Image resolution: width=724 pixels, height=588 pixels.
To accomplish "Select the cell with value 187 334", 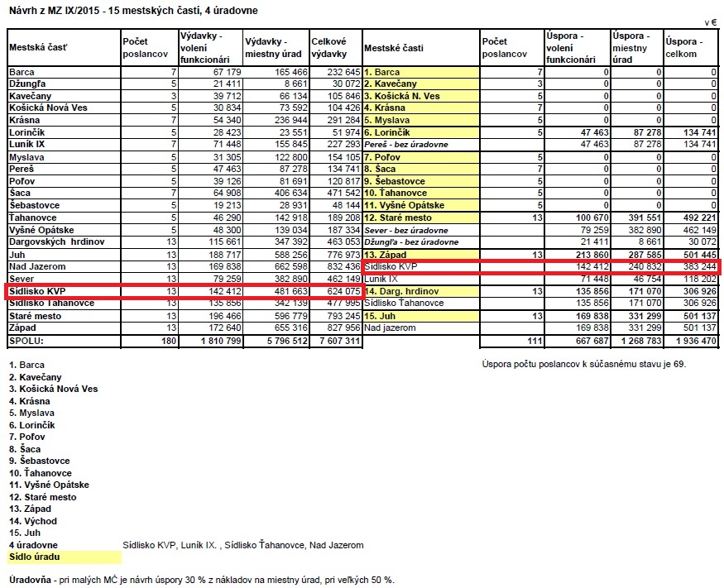I will click(x=343, y=230).
